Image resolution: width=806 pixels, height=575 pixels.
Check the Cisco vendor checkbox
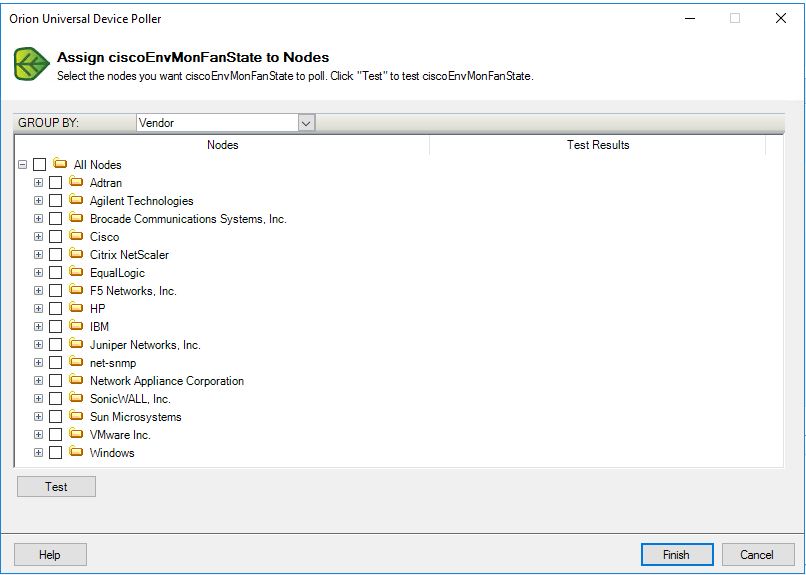coord(56,236)
